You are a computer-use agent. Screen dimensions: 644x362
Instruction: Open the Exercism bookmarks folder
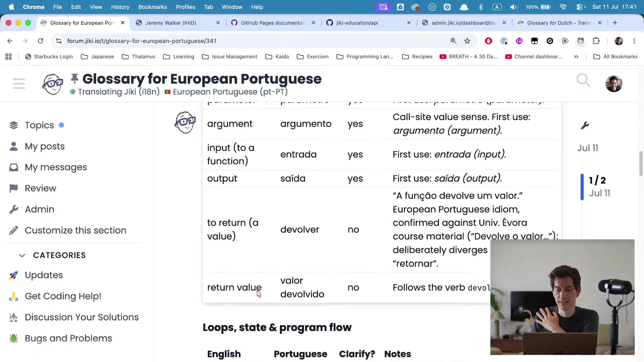click(x=313, y=57)
